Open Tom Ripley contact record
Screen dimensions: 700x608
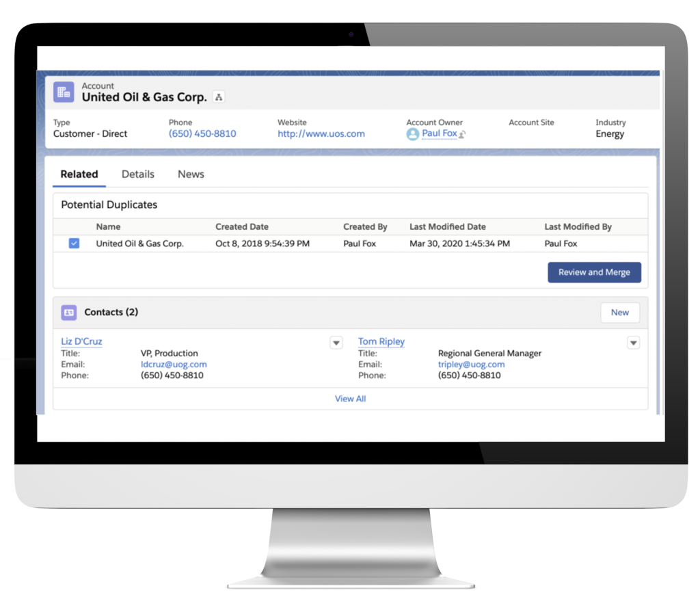point(381,341)
